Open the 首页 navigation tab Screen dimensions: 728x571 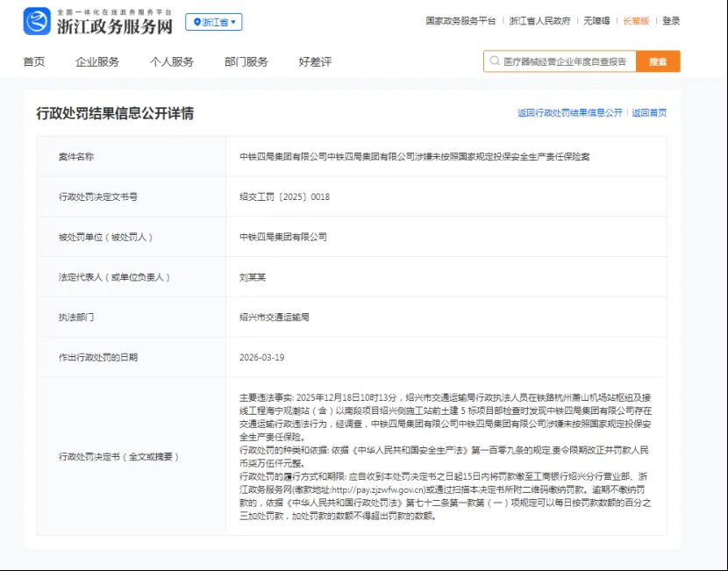[x=36, y=61]
